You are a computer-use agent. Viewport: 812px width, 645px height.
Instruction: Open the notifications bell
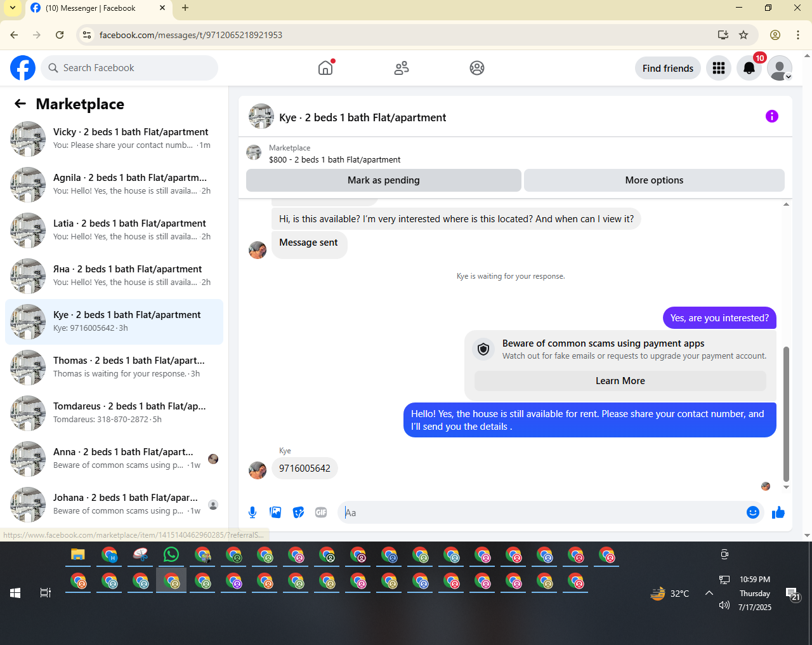coord(749,68)
